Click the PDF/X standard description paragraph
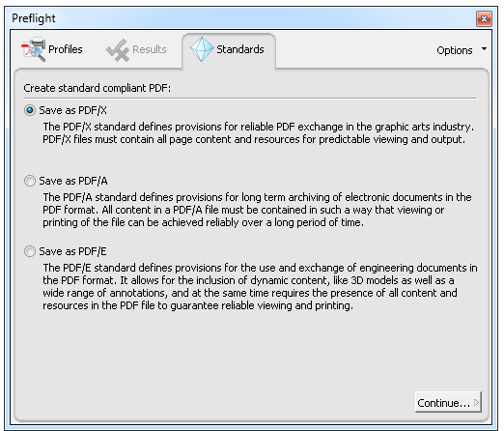 click(x=259, y=133)
